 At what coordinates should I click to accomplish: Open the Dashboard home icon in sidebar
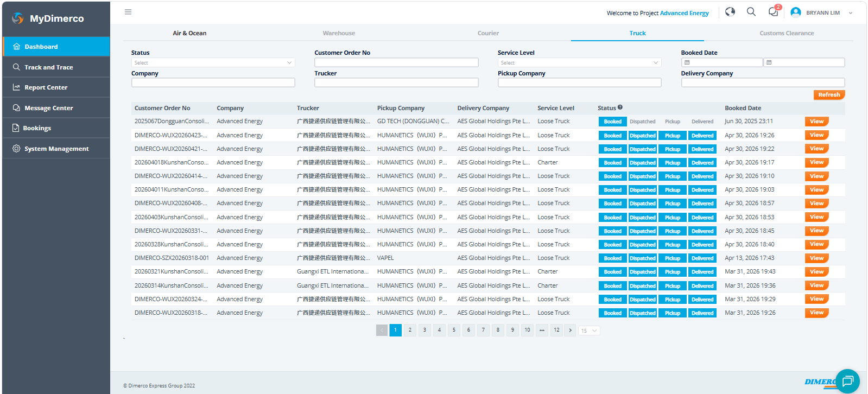pyautogui.click(x=16, y=47)
